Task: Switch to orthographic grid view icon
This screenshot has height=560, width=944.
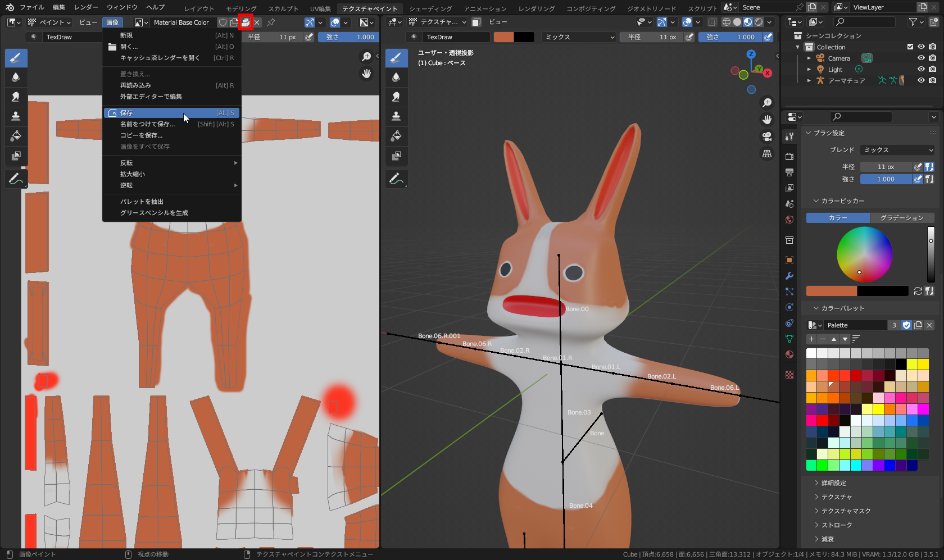Action: pos(767,153)
